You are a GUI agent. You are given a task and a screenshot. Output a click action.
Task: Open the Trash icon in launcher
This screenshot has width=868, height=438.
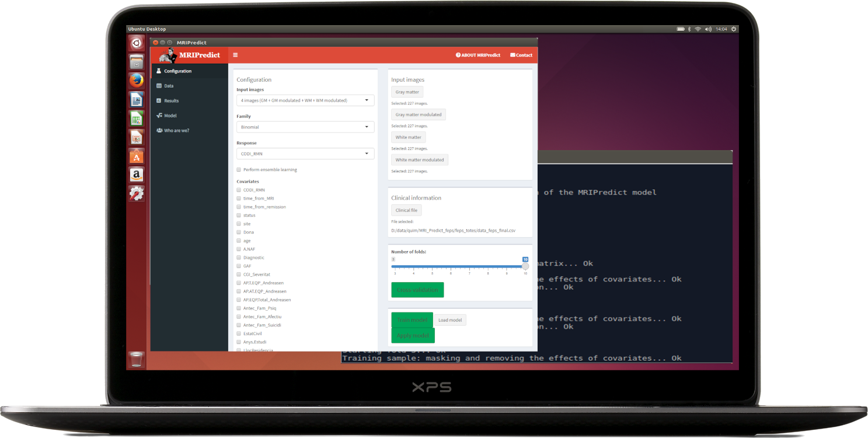click(x=137, y=359)
